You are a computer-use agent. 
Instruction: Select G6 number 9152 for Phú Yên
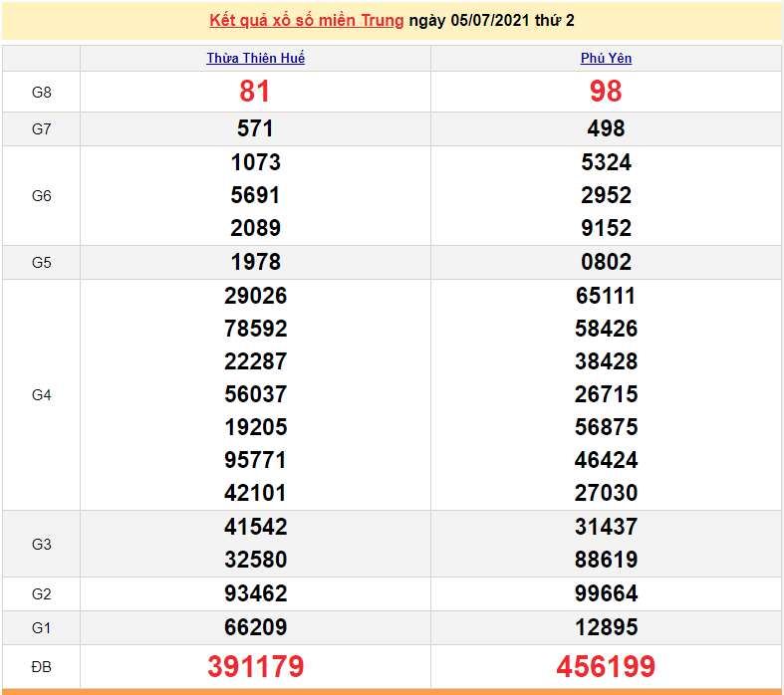(606, 228)
